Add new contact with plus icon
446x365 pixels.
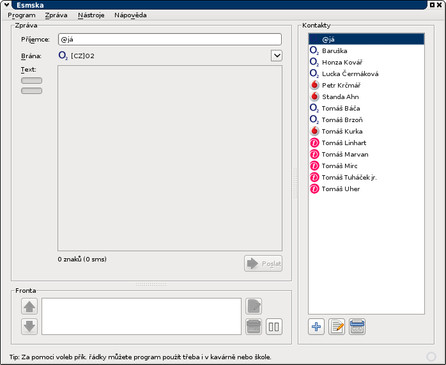point(316,327)
